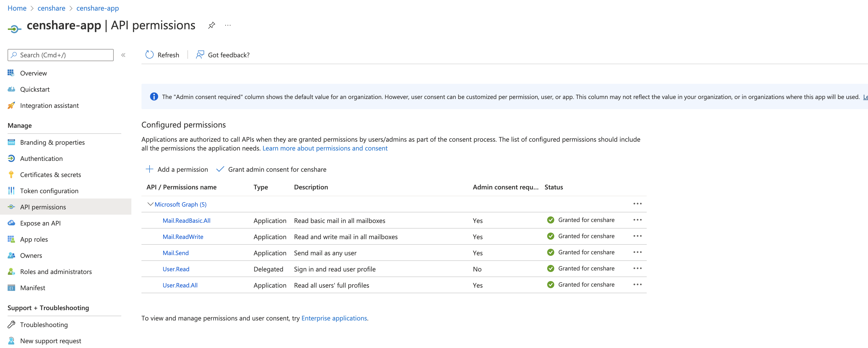Open more options for Mail.Send row
This screenshot has height=348, width=868.
tap(637, 252)
